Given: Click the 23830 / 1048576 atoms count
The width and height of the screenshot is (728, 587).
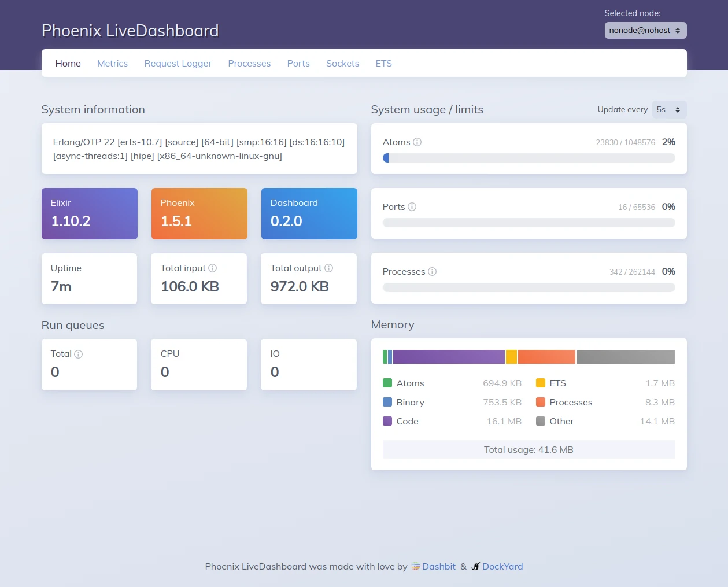Looking at the screenshot, I should point(626,142).
